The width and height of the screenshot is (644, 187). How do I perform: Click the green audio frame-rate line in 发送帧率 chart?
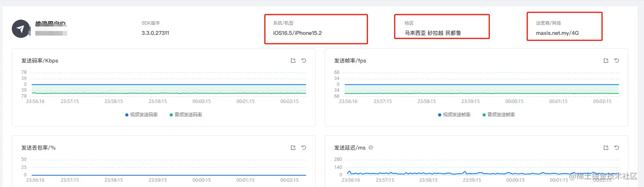click(481, 93)
